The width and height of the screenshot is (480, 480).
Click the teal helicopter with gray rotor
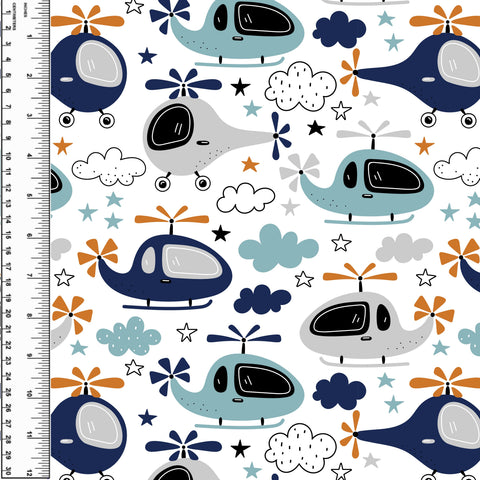point(357,173)
